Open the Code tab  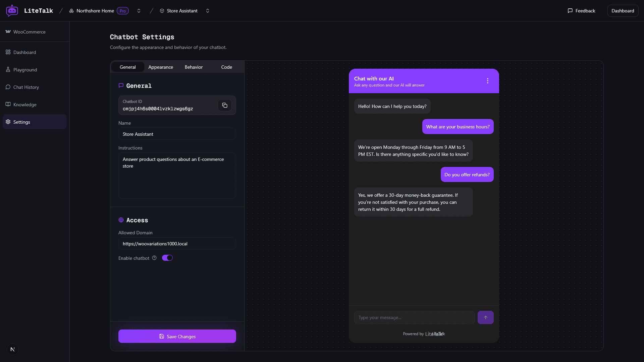tap(226, 67)
